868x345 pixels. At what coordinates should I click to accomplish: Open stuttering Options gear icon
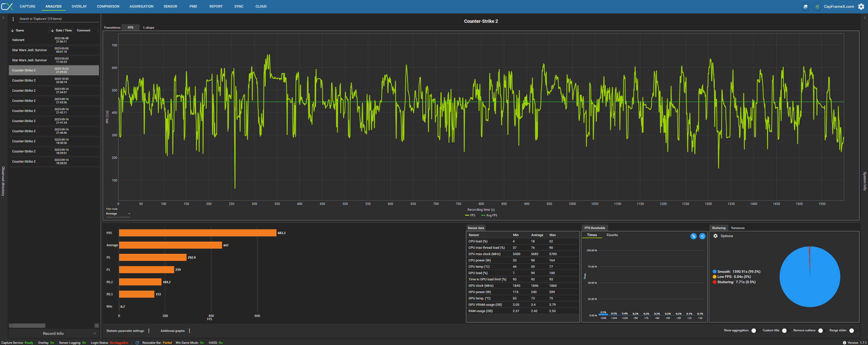(x=715, y=236)
